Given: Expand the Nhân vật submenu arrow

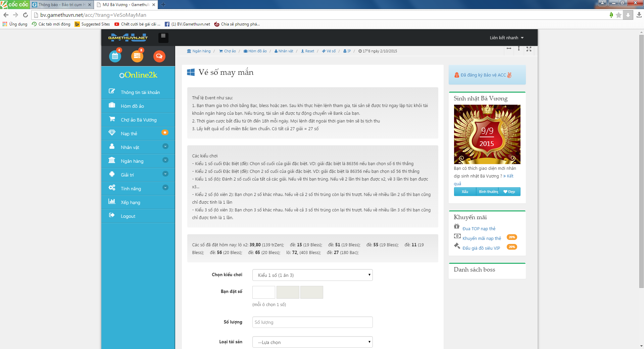Looking at the screenshot, I should coord(165,146).
